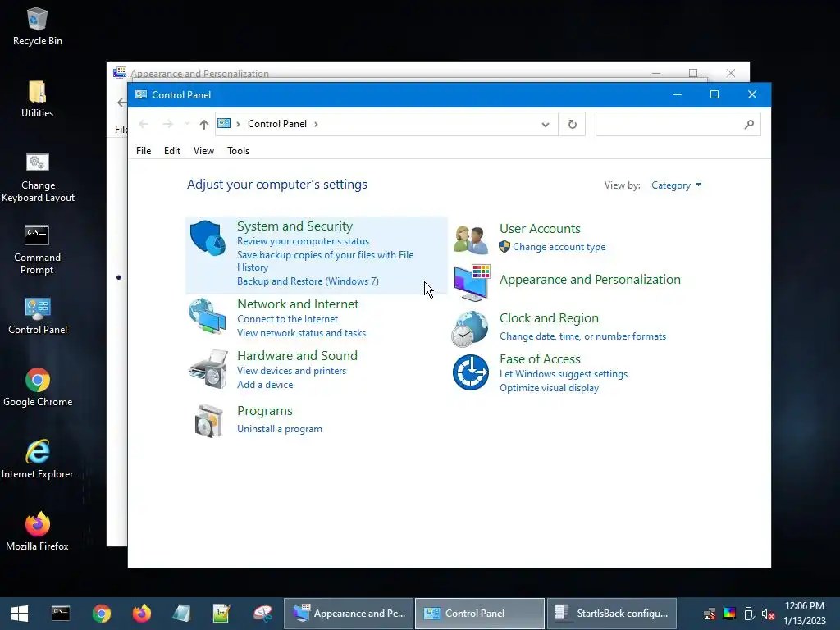Click the network tray icon

click(x=710, y=614)
